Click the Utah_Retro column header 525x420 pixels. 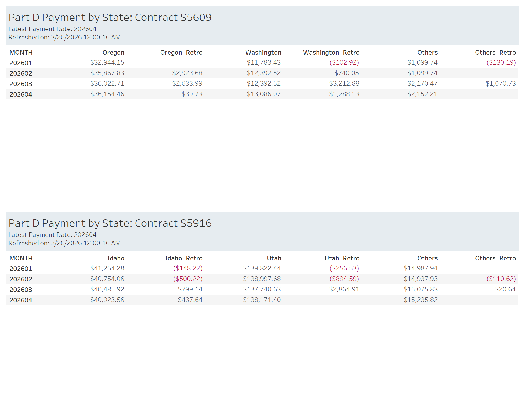pos(342,258)
